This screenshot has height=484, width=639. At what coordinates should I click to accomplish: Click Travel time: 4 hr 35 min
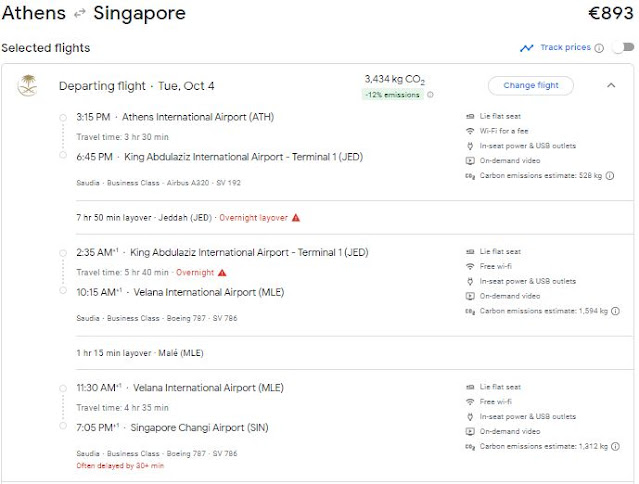tap(122, 407)
